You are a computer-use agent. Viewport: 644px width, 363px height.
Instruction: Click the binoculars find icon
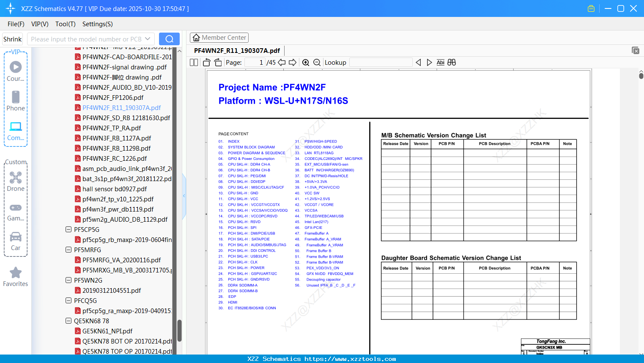pyautogui.click(x=452, y=63)
